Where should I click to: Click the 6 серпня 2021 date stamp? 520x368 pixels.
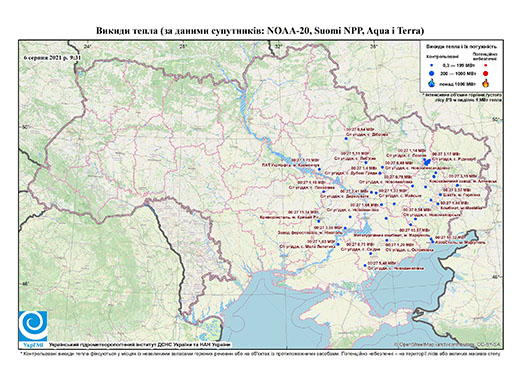[x=52, y=57]
